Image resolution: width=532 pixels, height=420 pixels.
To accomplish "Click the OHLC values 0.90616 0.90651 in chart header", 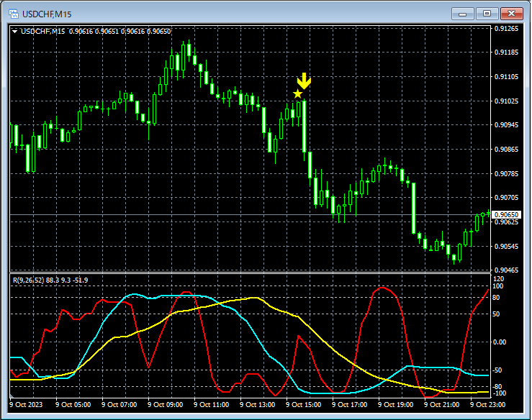I will point(94,32).
